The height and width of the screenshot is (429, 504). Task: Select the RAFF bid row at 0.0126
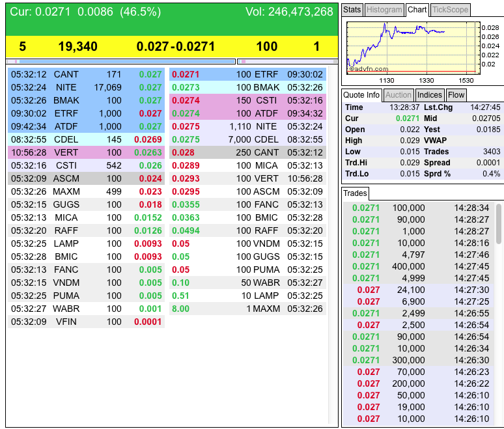pos(86,230)
